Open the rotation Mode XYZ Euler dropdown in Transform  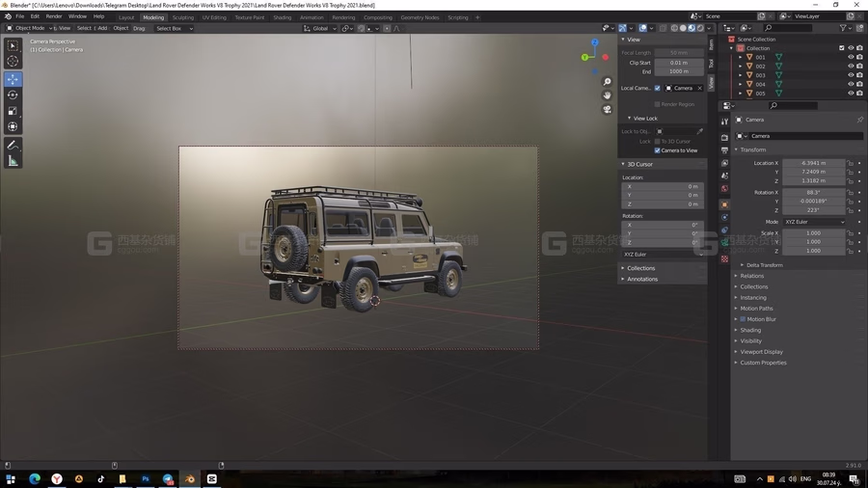(x=815, y=222)
